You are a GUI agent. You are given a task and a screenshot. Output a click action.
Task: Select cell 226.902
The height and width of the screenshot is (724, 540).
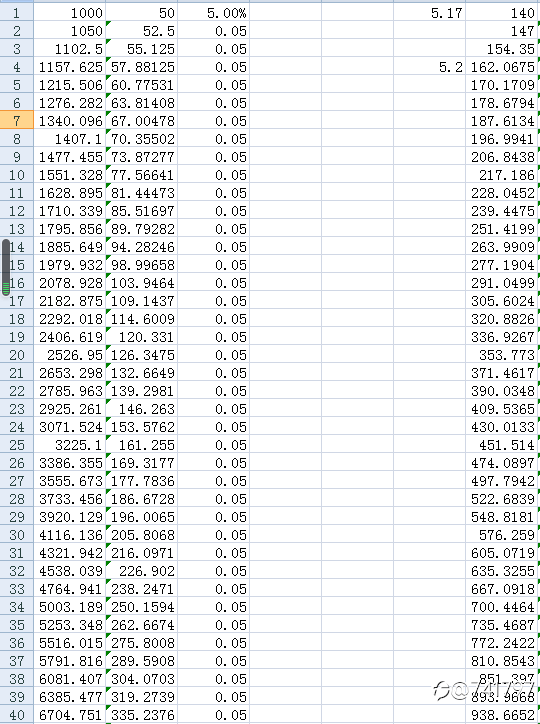coord(142,571)
